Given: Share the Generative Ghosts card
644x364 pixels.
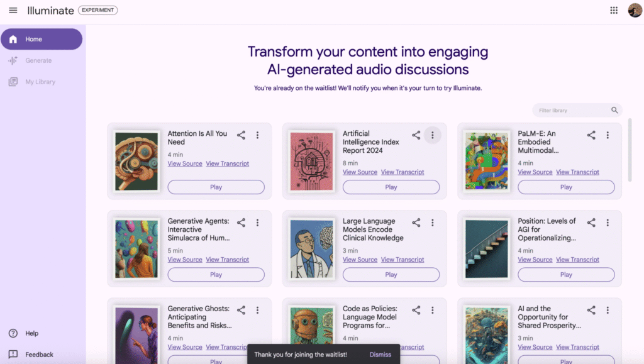Looking at the screenshot, I should [x=241, y=310].
